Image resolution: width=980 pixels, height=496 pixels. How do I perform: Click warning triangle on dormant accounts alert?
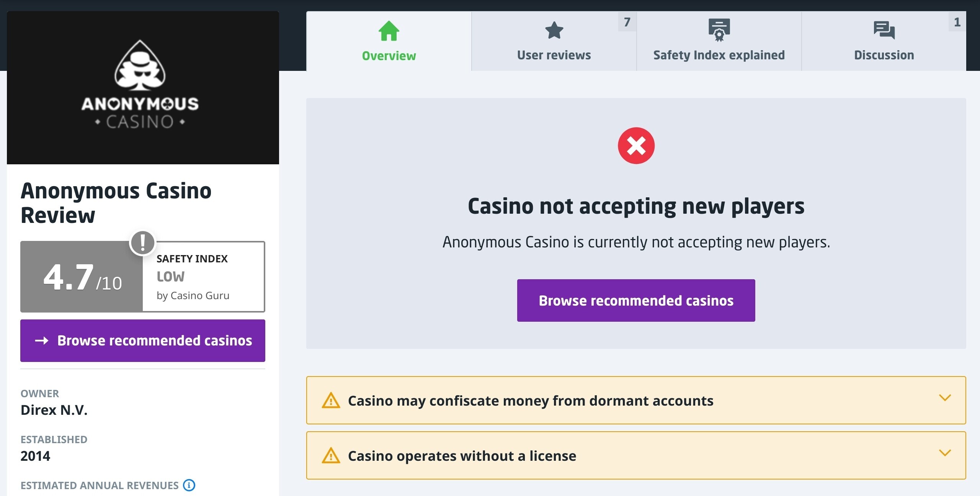coord(331,400)
